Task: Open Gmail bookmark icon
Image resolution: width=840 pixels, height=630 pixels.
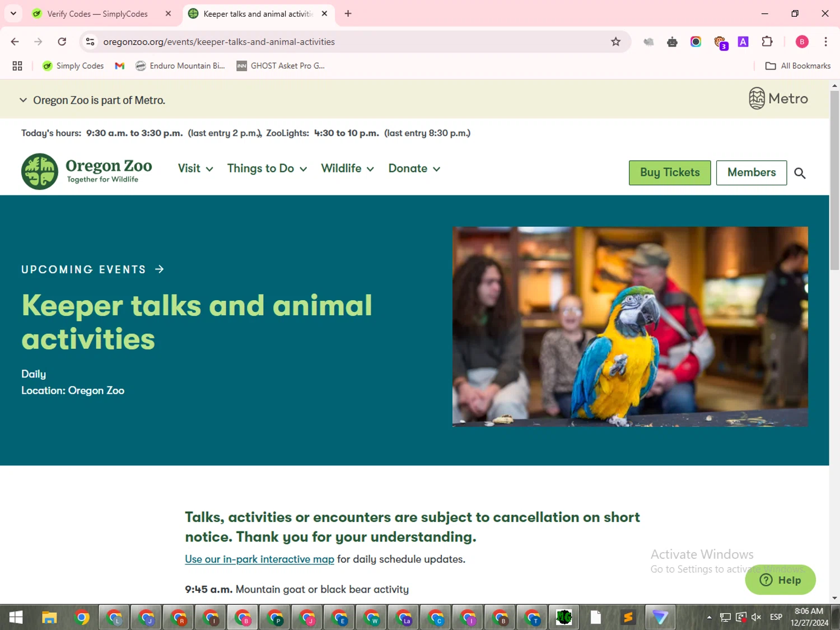Action: (x=119, y=66)
